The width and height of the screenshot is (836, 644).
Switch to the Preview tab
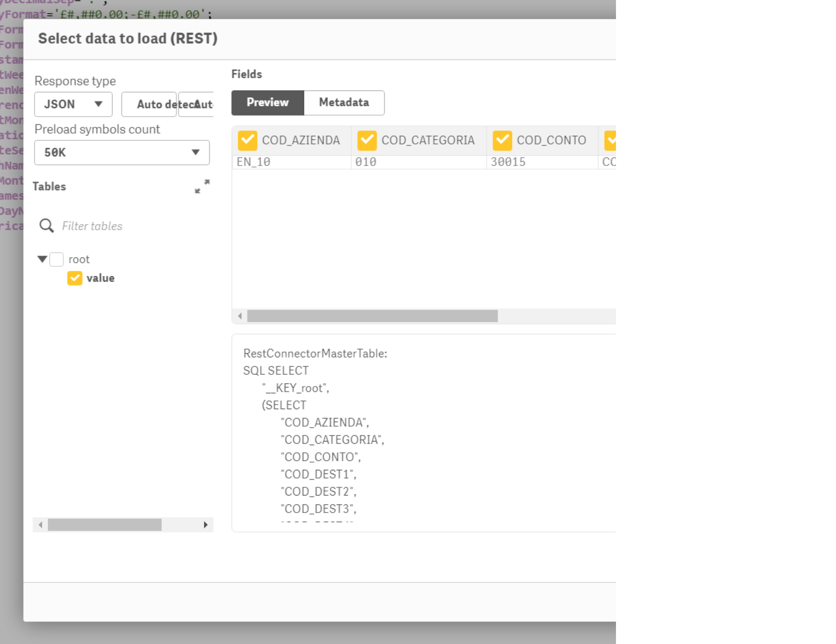pyautogui.click(x=268, y=103)
